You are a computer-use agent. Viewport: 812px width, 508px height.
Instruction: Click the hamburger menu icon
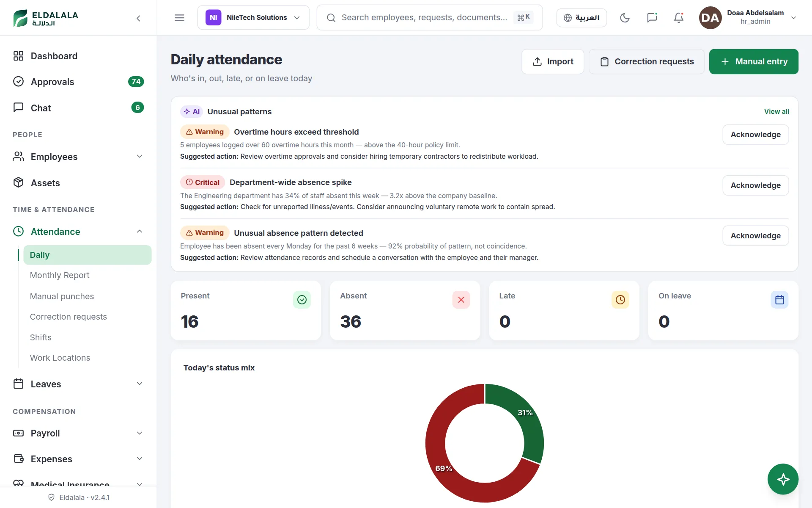pyautogui.click(x=179, y=18)
